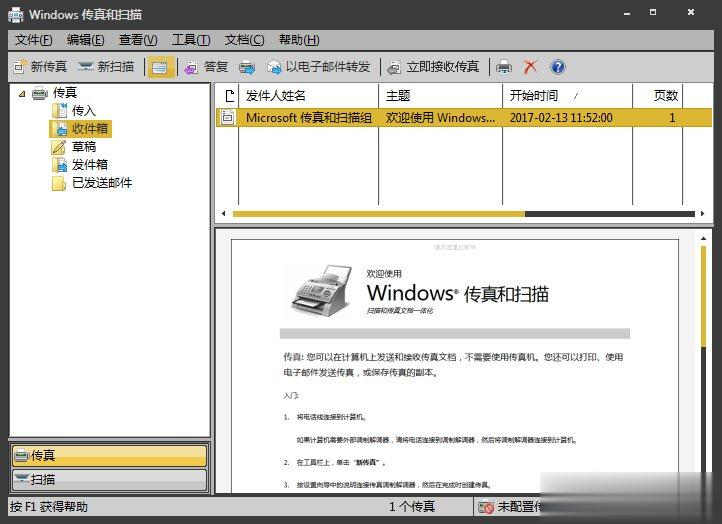Image resolution: width=722 pixels, height=524 pixels.
Task: Select the 发件箱 folder in tree
Action: [x=90, y=164]
